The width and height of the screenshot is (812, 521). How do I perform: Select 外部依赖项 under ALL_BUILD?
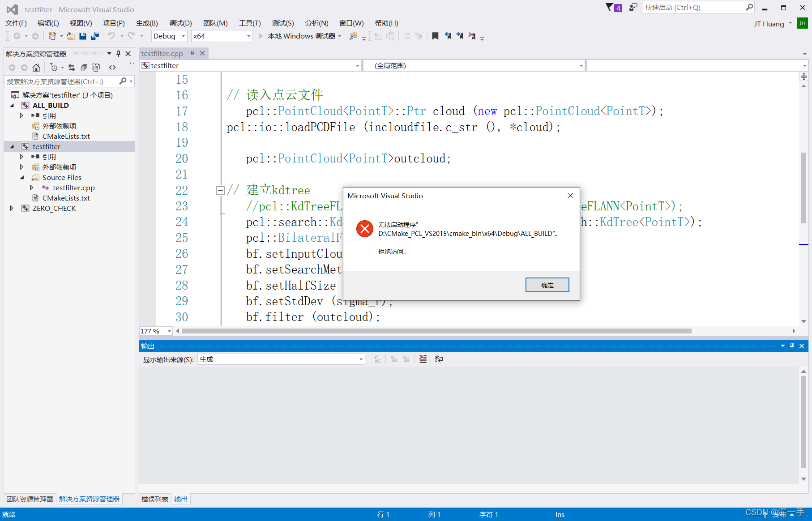click(59, 126)
